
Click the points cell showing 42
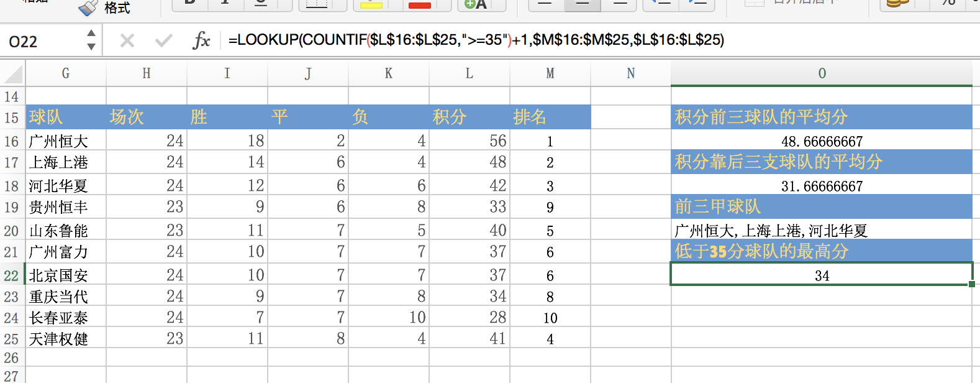coord(470,185)
